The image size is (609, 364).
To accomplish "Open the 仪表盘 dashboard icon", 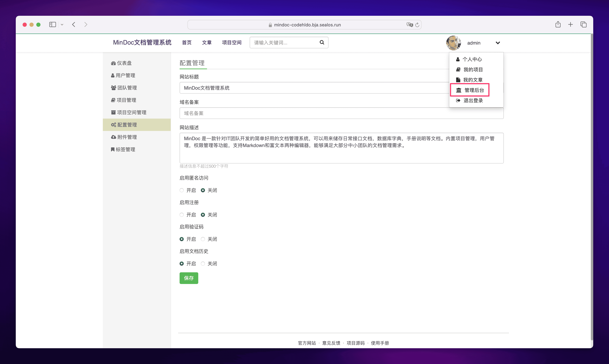I will coord(113,63).
